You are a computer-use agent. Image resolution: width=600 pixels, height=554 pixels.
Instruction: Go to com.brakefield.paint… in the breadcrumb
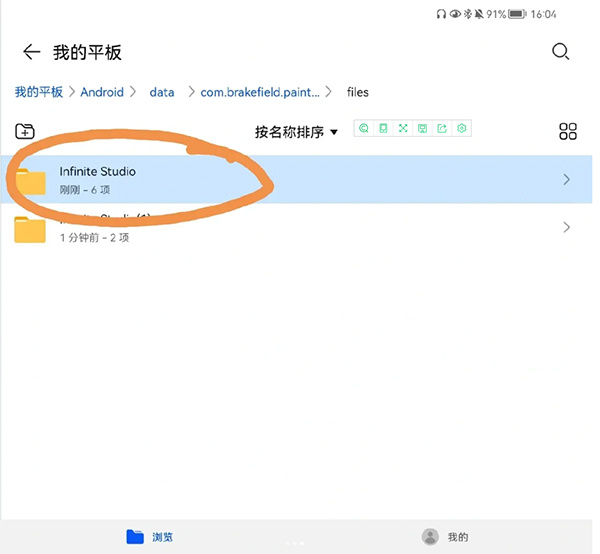coord(259,92)
